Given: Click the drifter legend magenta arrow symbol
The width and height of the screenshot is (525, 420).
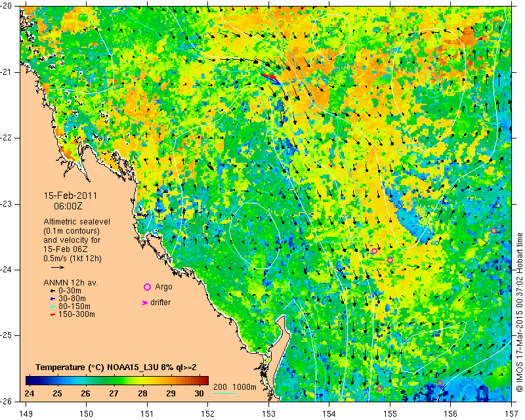Looking at the screenshot, I should click(x=145, y=303).
